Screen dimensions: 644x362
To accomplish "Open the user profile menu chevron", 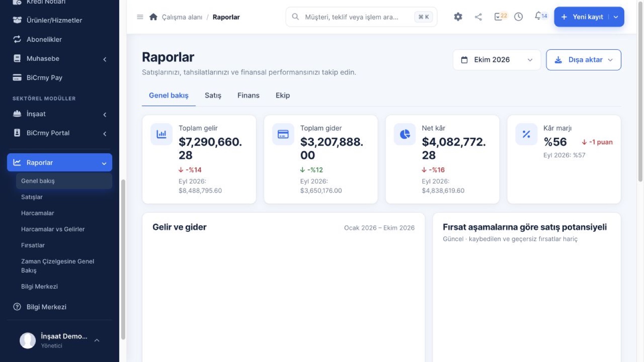I will 97,340.
